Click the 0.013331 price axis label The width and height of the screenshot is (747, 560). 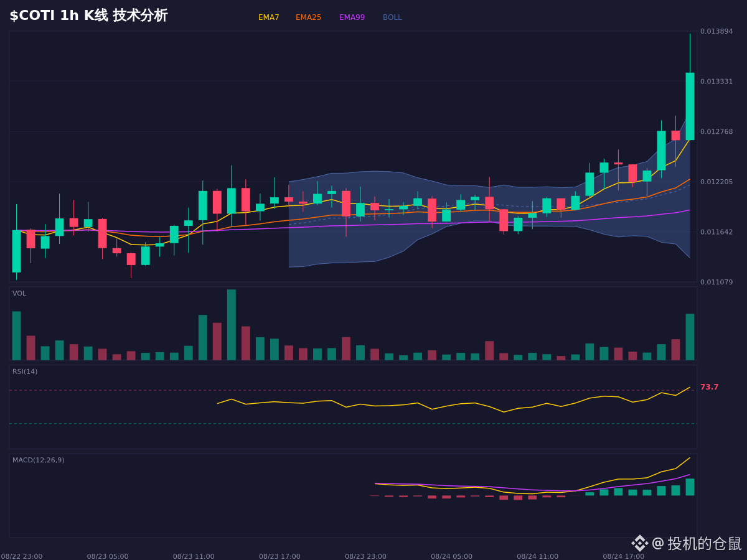716,82
